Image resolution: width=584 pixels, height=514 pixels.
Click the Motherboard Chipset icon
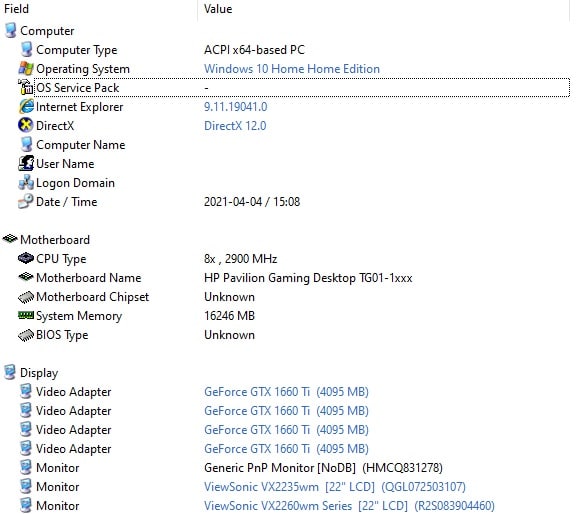[x=26, y=297]
